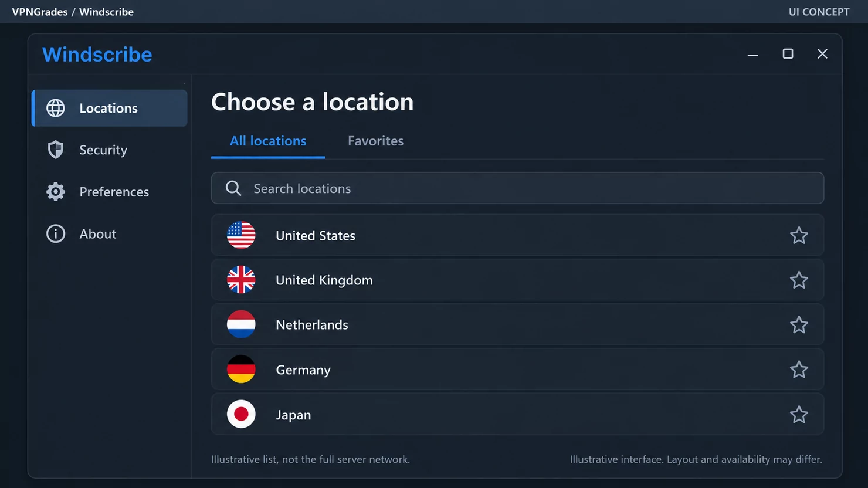Viewport: 868px width, 488px height.
Task: Favorite United Kingdom with its star
Action: [799, 280]
